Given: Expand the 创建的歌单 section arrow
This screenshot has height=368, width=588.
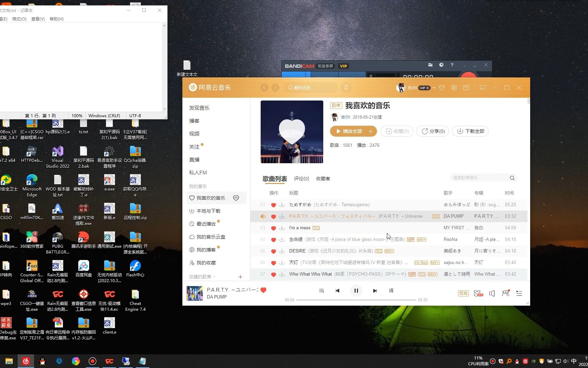Looking at the screenshot, I should (x=214, y=277).
